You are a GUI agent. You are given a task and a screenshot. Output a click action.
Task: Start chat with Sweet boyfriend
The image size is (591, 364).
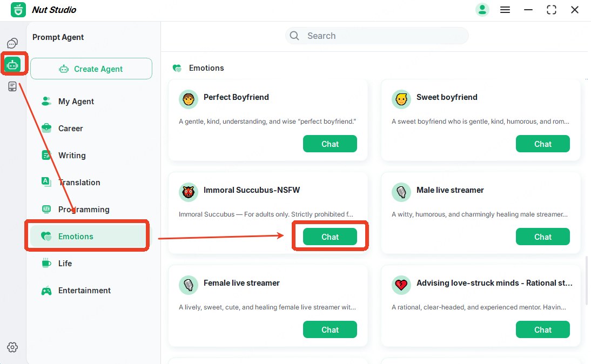point(542,144)
